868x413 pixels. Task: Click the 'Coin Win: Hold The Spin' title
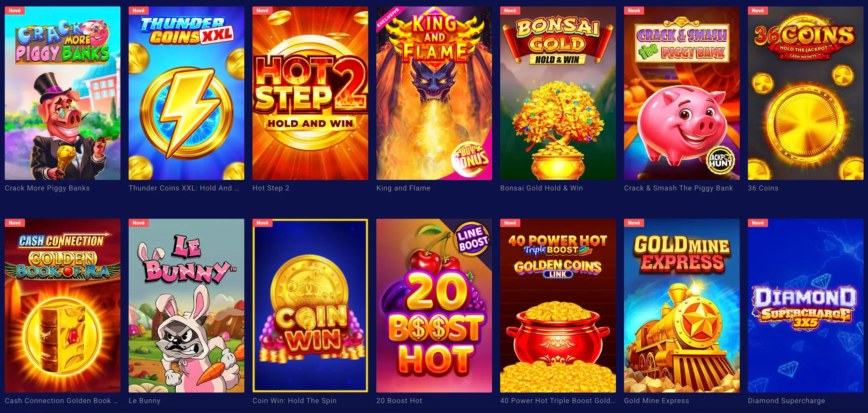[294, 401]
